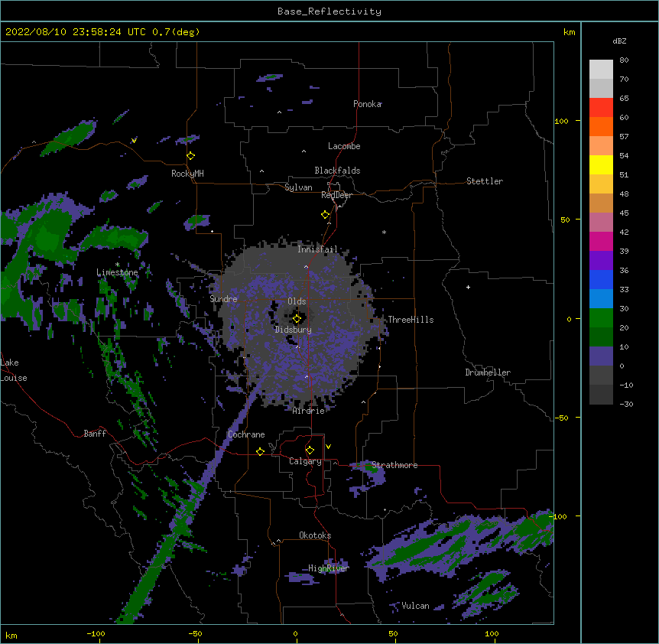The image size is (659, 644).
Task: Click the Calgary city label
Action: [306, 461]
